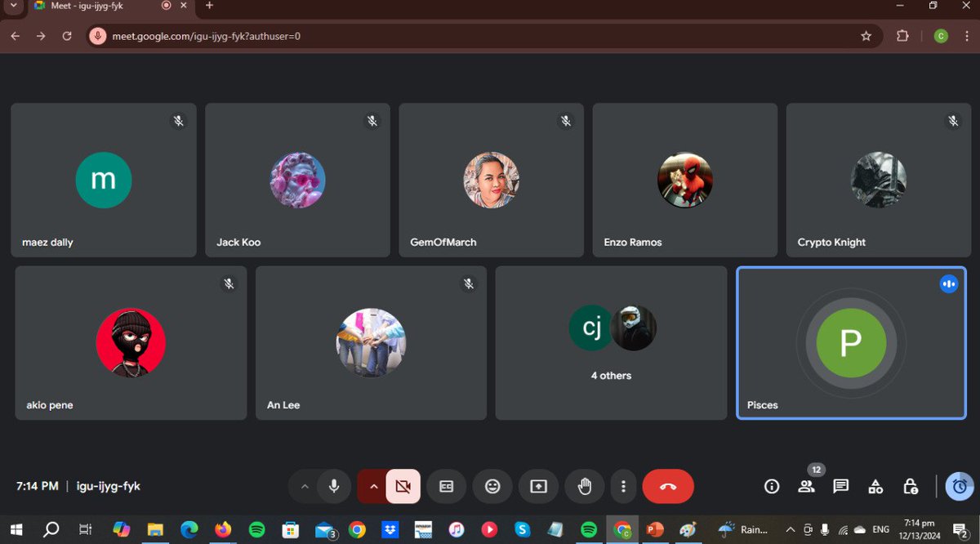The image size is (980, 544).
Task: Turn on captions
Action: click(446, 486)
